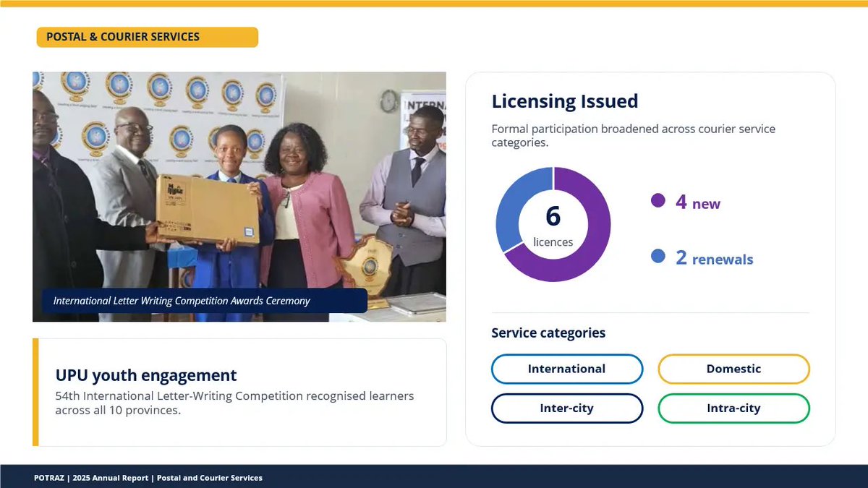Click the 'Service categories' subheading
The height and width of the screenshot is (488, 868).
point(548,333)
